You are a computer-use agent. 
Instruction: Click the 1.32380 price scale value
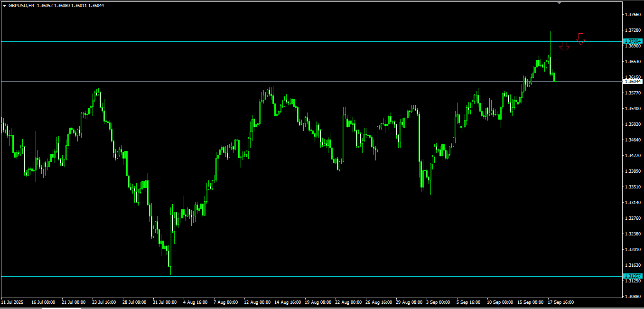634,234
